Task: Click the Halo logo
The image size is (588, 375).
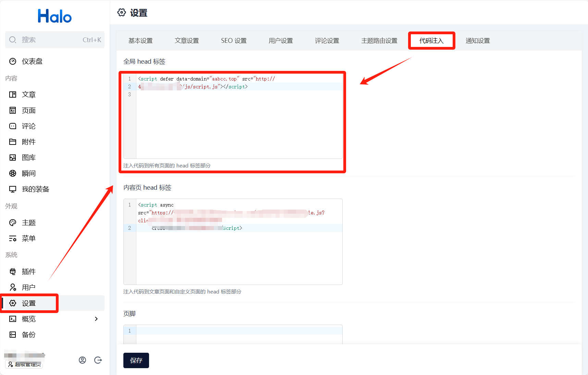Action: coord(55,16)
